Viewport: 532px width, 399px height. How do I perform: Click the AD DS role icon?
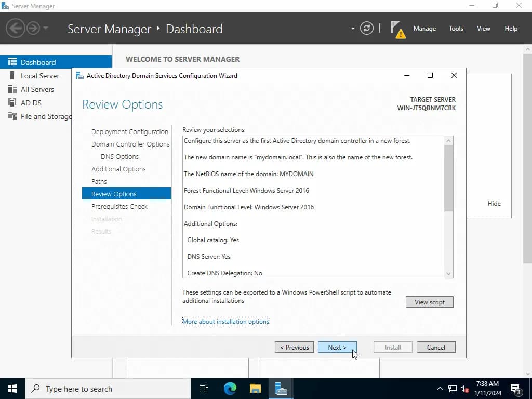coord(12,102)
